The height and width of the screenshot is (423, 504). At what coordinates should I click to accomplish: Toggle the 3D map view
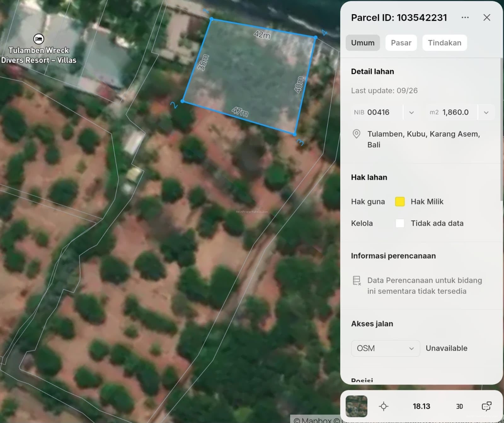coord(460,406)
